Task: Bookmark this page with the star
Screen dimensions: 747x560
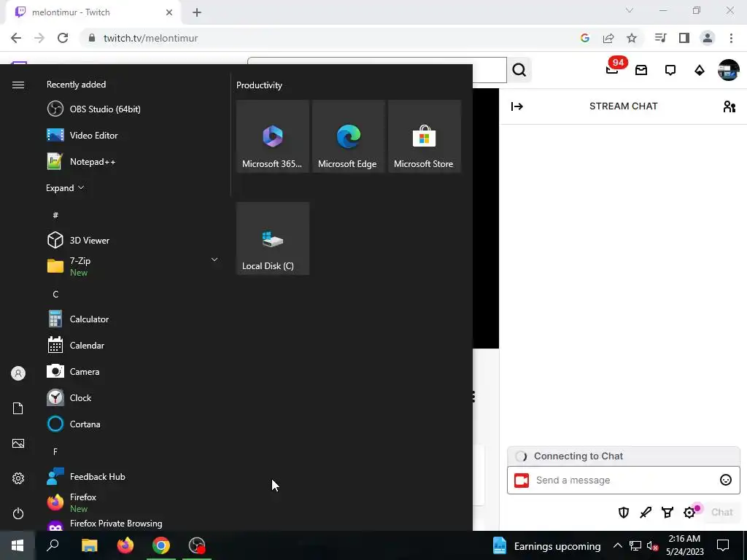Action: pyautogui.click(x=632, y=38)
